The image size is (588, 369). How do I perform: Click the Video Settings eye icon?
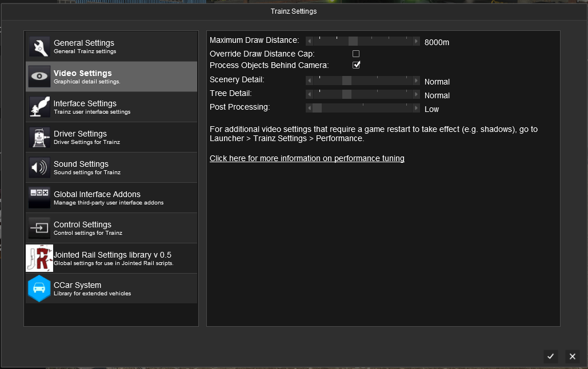click(x=39, y=77)
